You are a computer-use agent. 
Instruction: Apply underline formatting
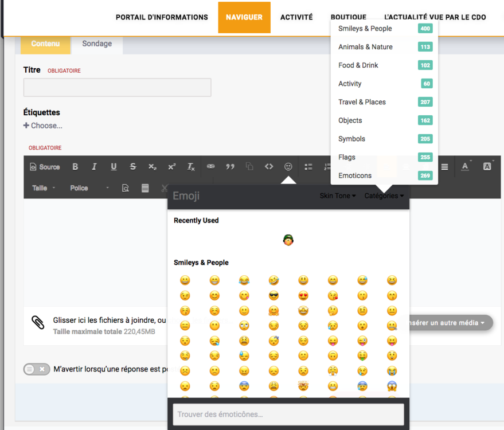point(114,167)
